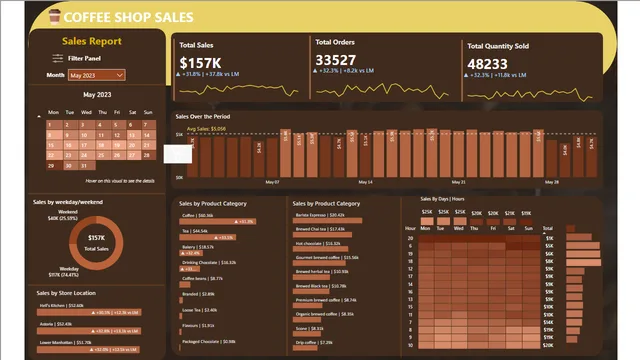The image size is (640, 360).
Task: Click the Total Sales $157K value
Action: coord(200,63)
